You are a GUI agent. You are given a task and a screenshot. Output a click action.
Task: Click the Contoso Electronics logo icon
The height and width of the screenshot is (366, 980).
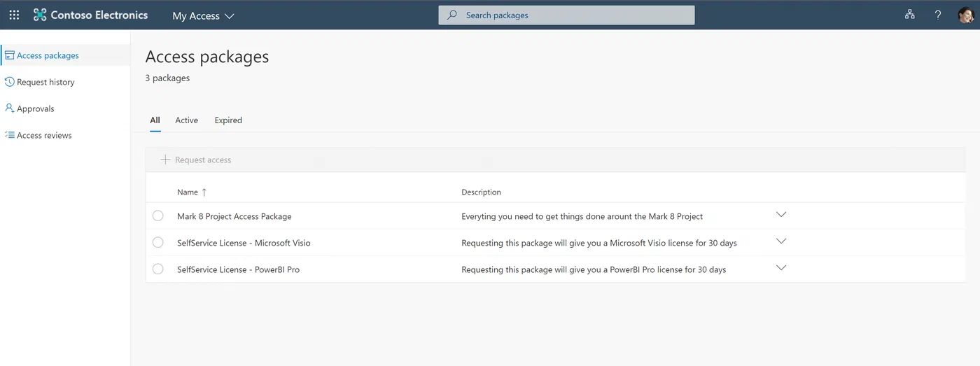click(x=40, y=15)
